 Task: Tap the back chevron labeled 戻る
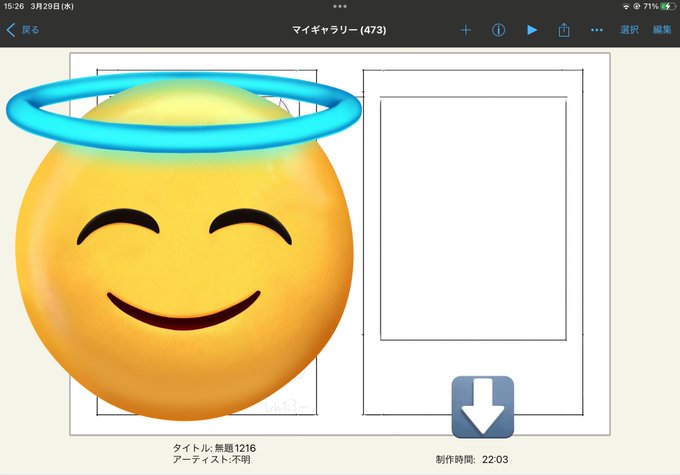[23, 30]
